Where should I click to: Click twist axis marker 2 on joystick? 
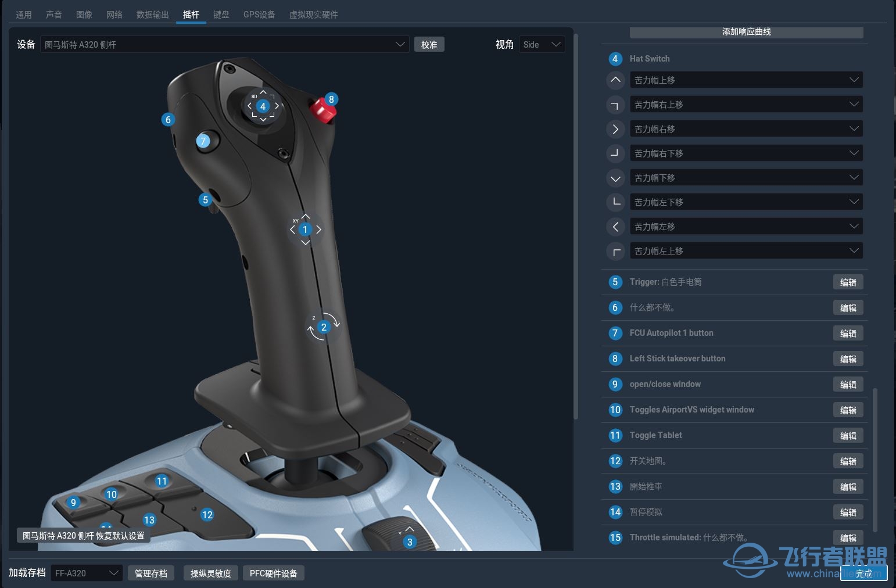[x=324, y=327]
